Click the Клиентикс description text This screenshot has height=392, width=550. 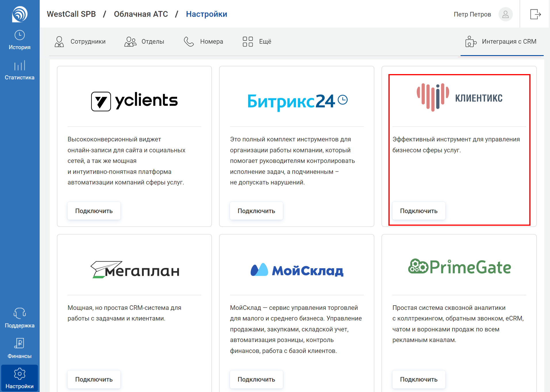click(456, 145)
